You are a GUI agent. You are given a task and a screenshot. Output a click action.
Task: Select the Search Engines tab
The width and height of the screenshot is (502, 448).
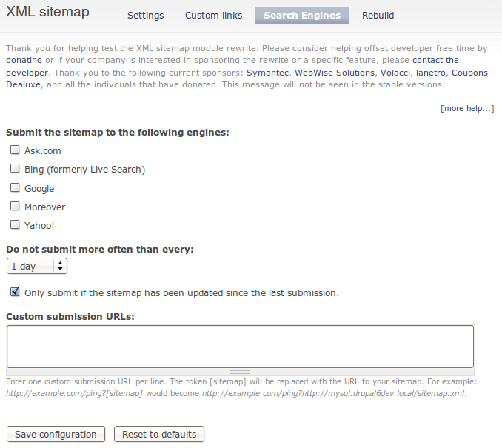tap(302, 15)
